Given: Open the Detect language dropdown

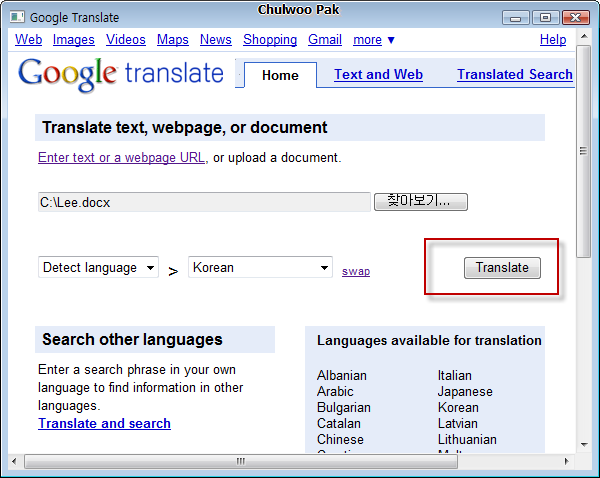Looking at the screenshot, I should 98,267.
